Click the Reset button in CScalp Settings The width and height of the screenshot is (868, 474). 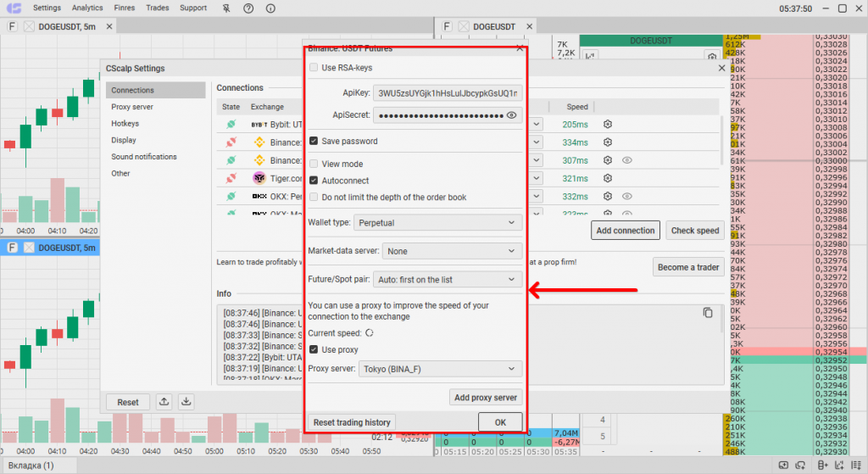point(128,402)
